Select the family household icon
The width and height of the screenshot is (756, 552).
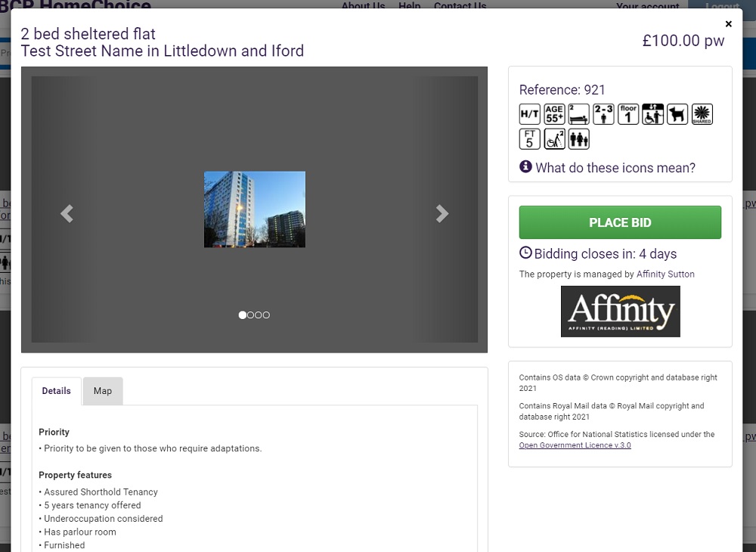click(578, 138)
